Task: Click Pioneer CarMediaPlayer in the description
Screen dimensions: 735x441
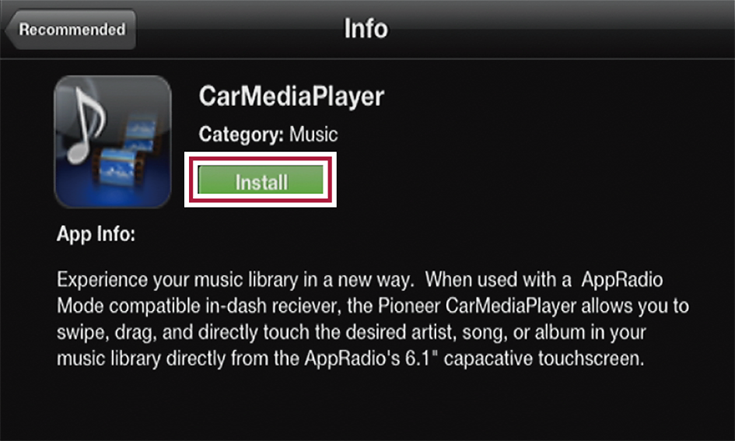Action: pyautogui.click(x=477, y=306)
